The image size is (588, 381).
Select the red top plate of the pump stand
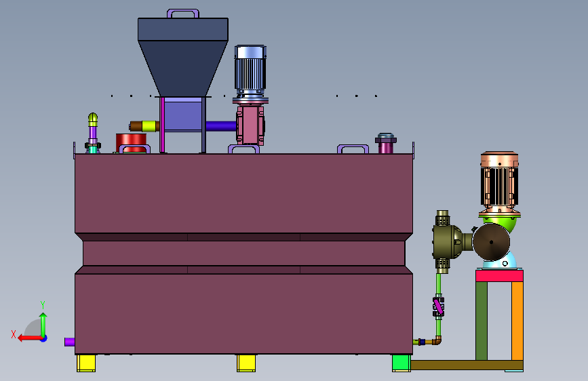pos(499,276)
